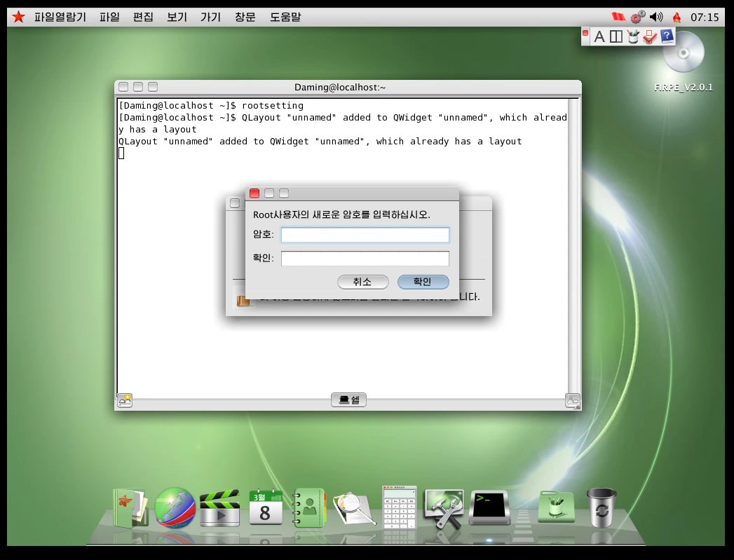Click the speaker volume icon
The height and width of the screenshot is (560, 734).
click(x=656, y=17)
